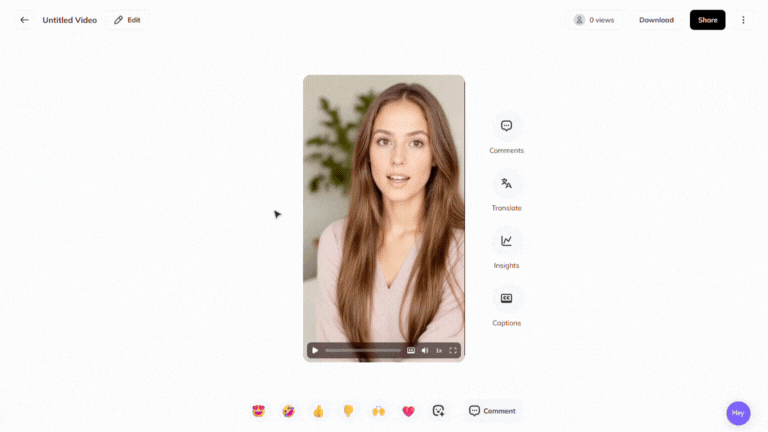Viewport: 768px width, 432px height.
Task: React with the thumbs up emoji
Action: (318, 411)
